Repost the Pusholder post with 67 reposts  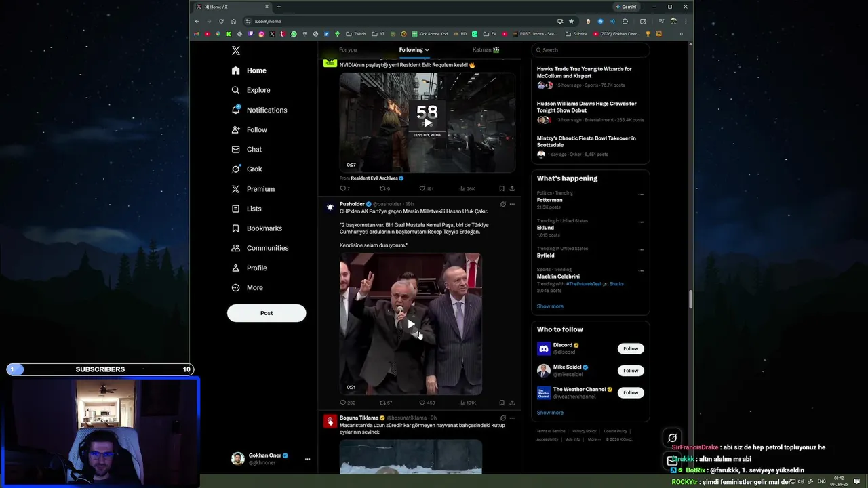pyautogui.click(x=385, y=403)
